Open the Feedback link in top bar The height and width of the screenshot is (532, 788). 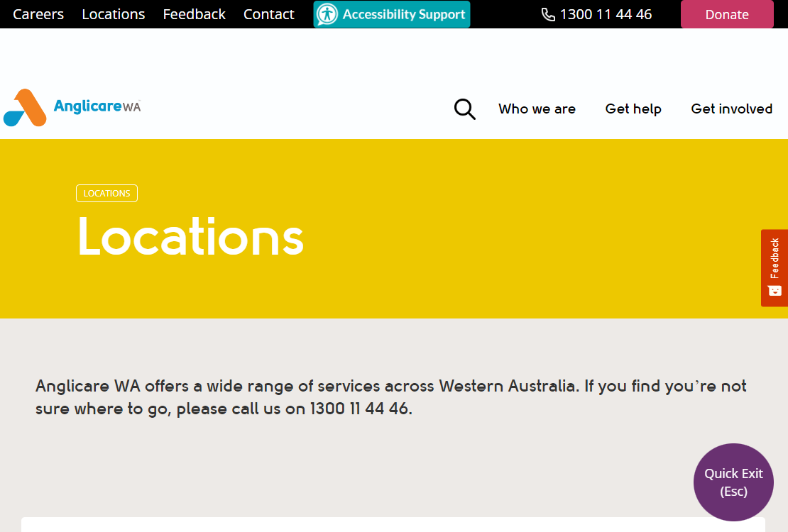click(x=194, y=14)
